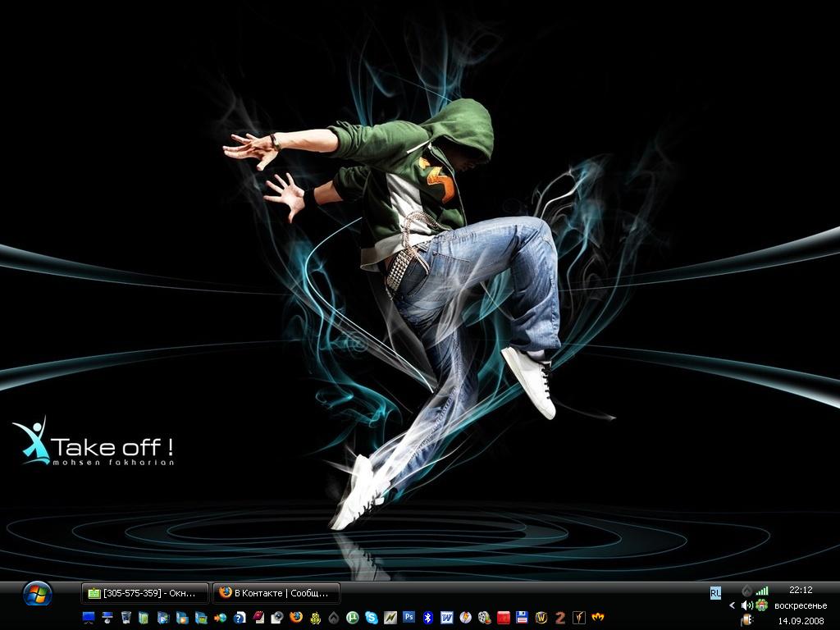
Task: Launch World of Warcraft icon
Action: click(x=541, y=617)
